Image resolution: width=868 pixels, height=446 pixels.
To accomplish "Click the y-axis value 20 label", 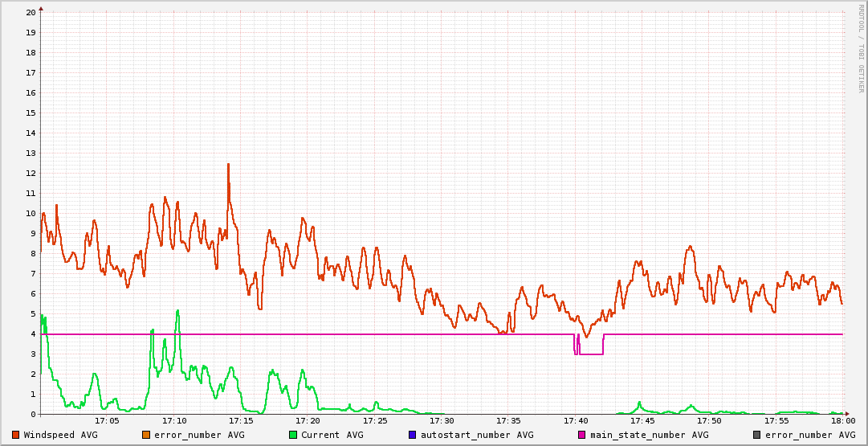I will [31, 13].
